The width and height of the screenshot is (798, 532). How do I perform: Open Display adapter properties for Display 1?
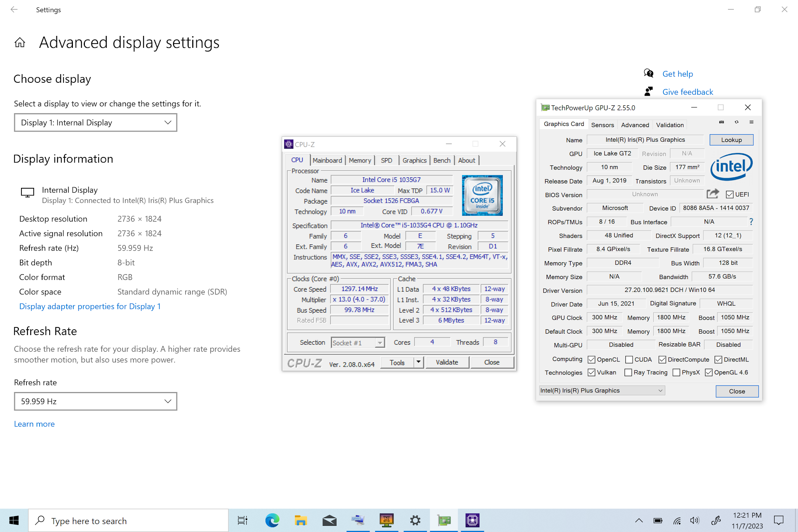tap(90, 306)
